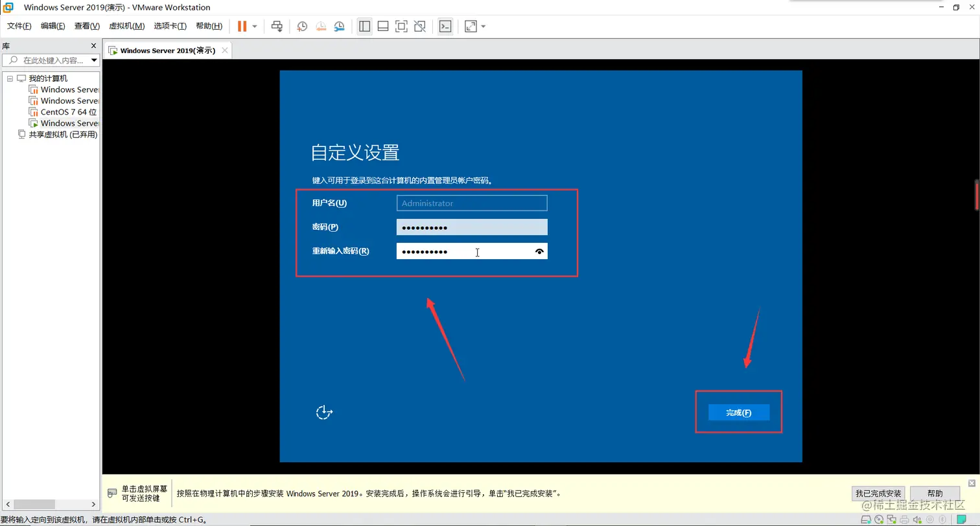Select the Windows Server 2019(演示) tab

point(164,50)
